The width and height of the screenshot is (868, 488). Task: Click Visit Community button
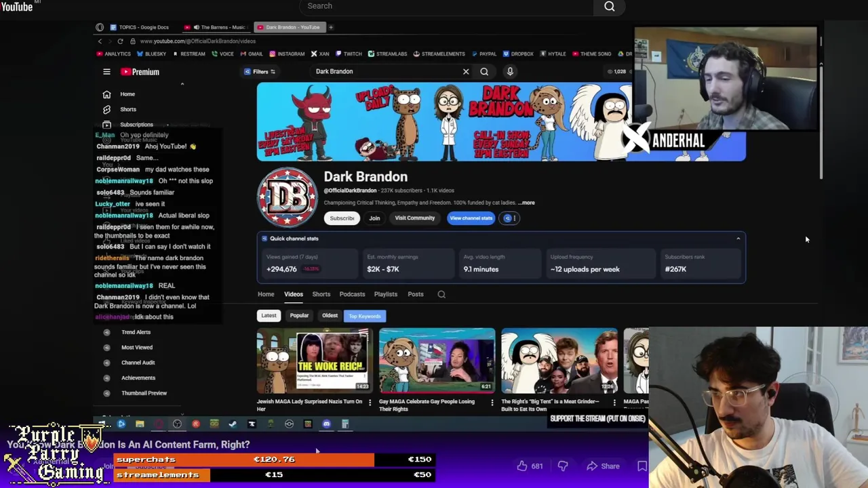414,218
